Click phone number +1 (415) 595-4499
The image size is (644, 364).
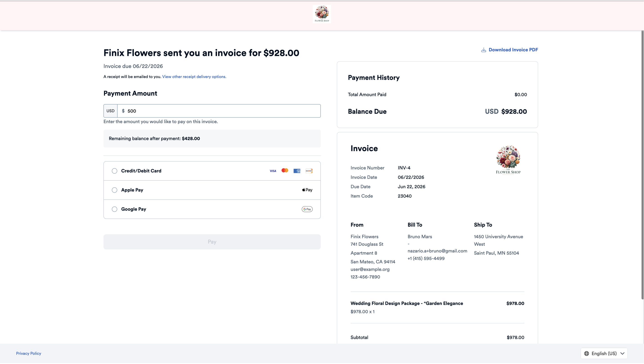tap(426, 258)
